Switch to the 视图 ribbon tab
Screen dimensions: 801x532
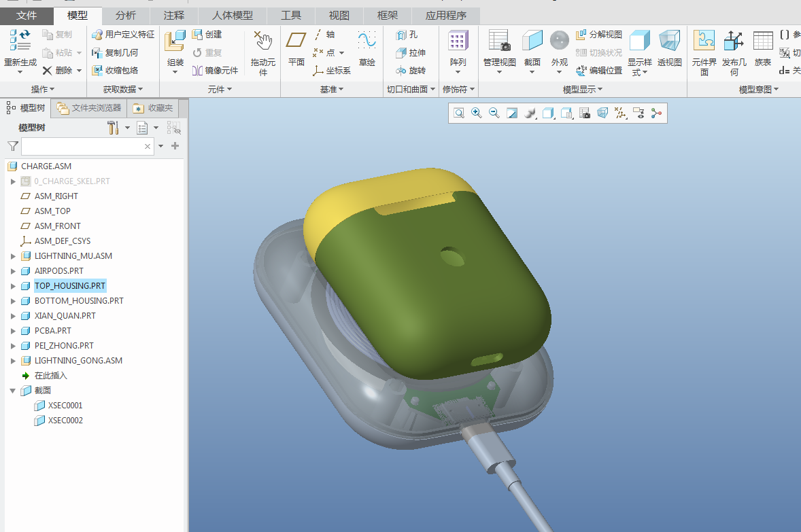(339, 16)
